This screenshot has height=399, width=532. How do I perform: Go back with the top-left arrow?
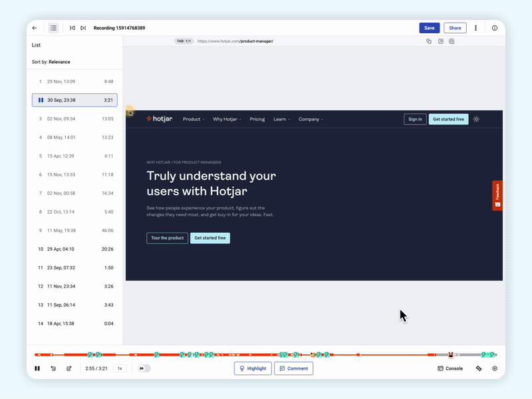[x=35, y=28]
